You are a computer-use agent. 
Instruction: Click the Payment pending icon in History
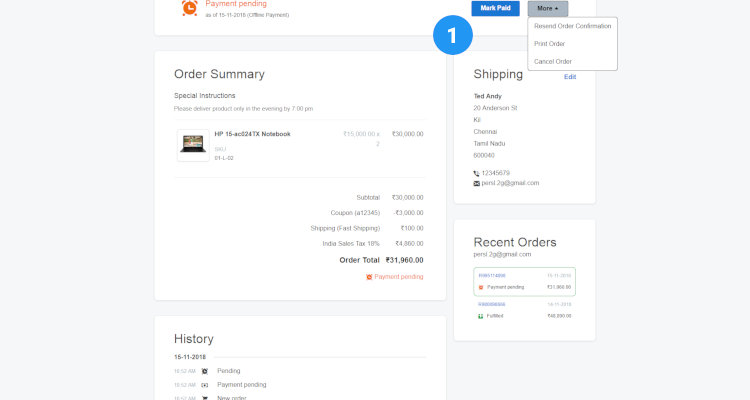point(205,385)
